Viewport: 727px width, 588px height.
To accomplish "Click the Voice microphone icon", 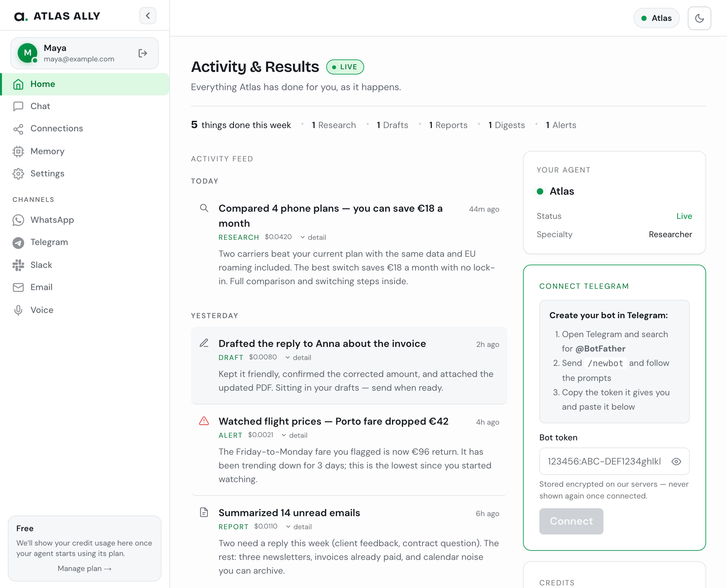I will point(18,310).
